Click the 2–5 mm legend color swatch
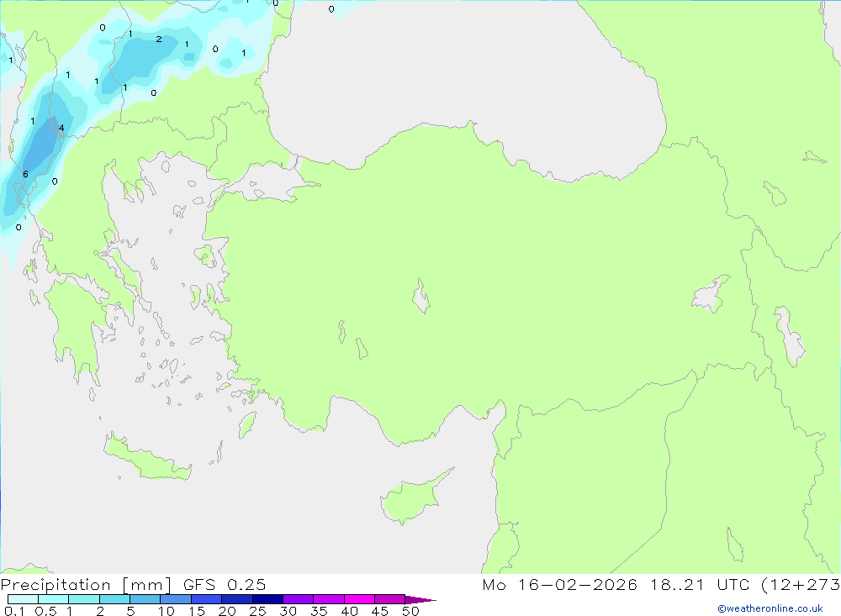The height and width of the screenshot is (616, 841). click(114, 599)
